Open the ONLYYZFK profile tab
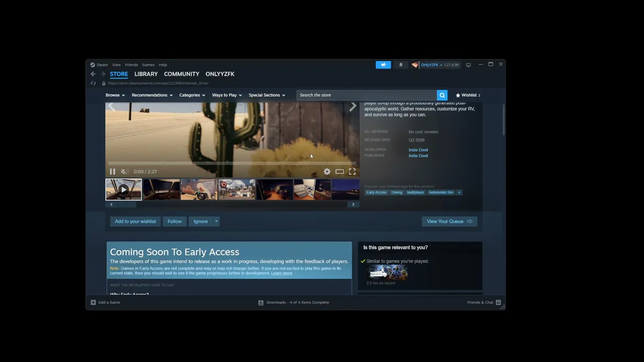Viewport: 644px width, 362px height. coord(220,74)
